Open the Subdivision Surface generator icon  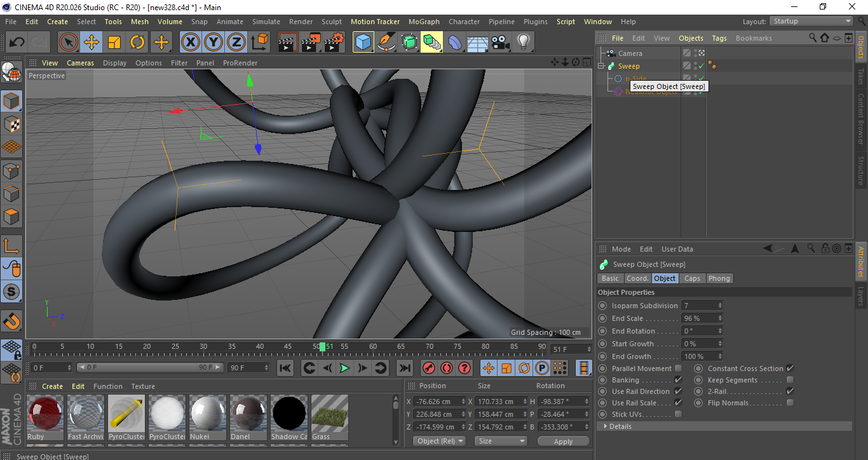pos(409,43)
